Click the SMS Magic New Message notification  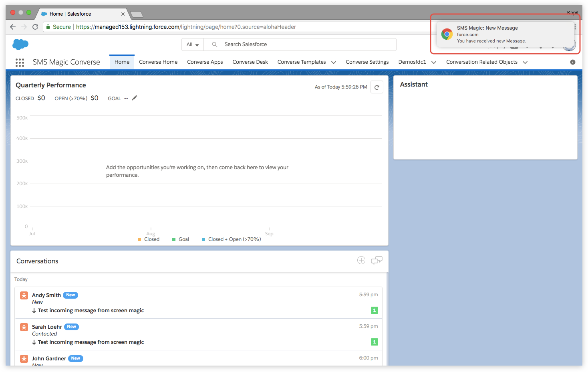[x=505, y=34]
